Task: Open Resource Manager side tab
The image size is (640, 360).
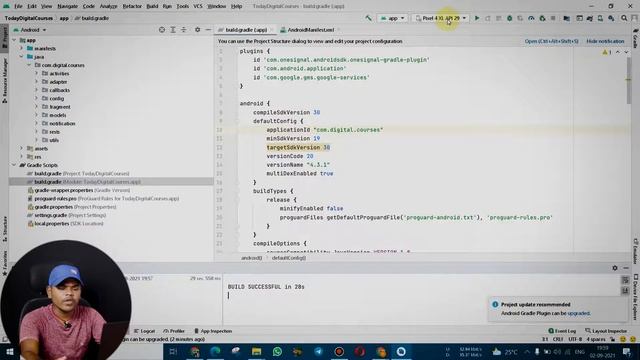Action: tap(4, 80)
